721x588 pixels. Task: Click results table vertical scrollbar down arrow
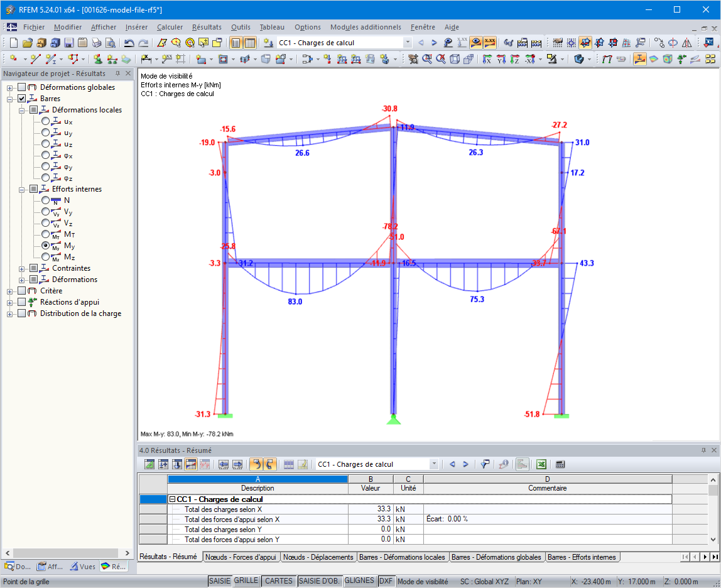click(713, 540)
